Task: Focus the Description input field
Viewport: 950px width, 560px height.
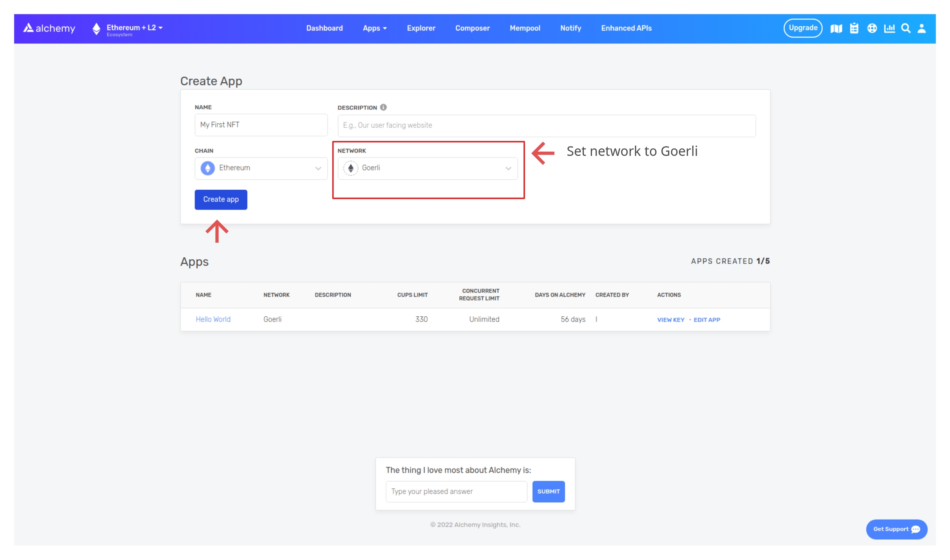Action: pyautogui.click(x=546, y=125)
